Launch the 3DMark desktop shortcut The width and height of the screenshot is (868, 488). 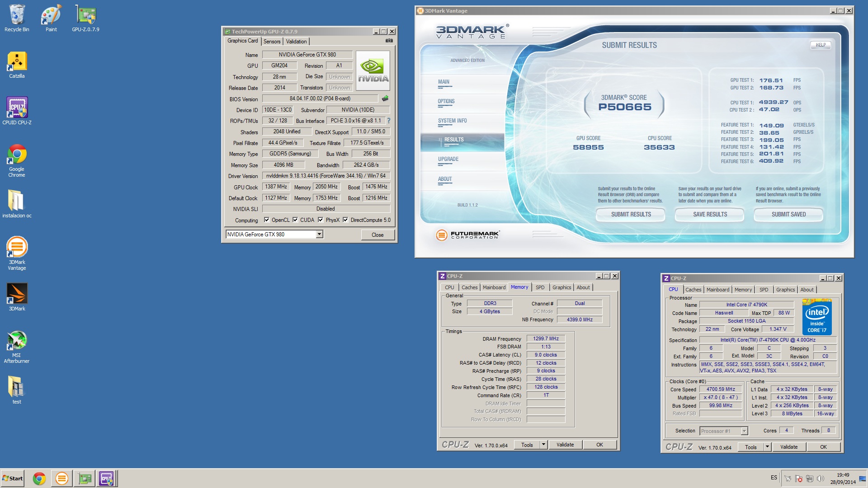pos(17,297)
